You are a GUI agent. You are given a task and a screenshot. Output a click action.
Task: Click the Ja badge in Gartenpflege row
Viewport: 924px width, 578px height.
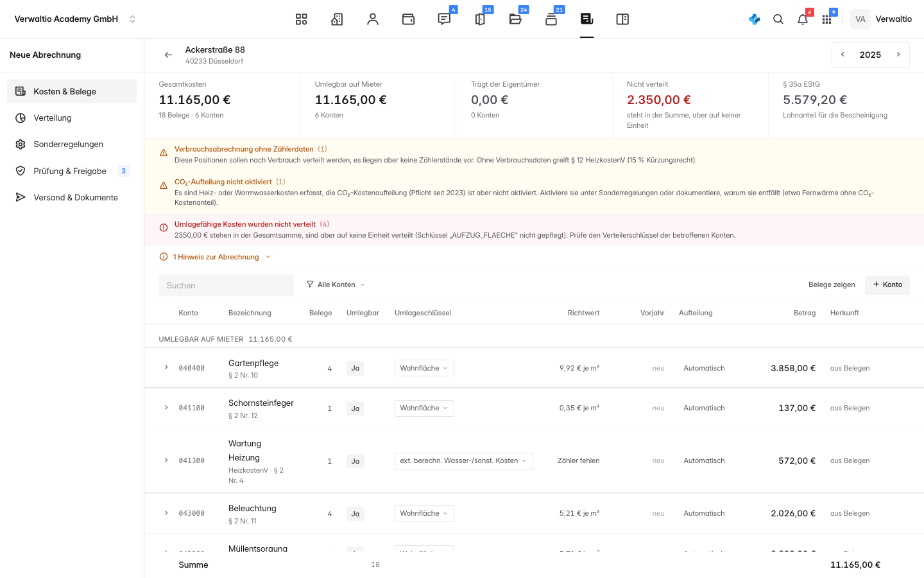click(x=355, y=368)
